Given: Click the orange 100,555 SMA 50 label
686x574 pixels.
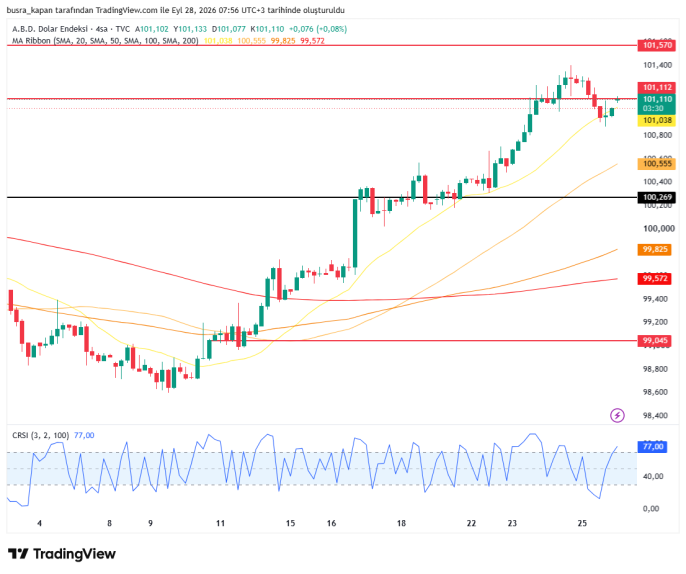Looking at the screenshot, I should point(656,164).
